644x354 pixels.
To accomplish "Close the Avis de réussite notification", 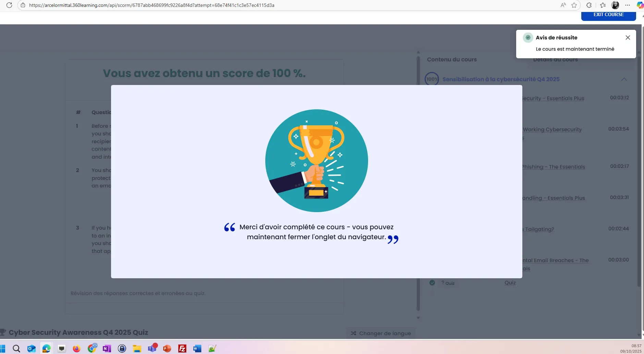I will click(628, 38).
